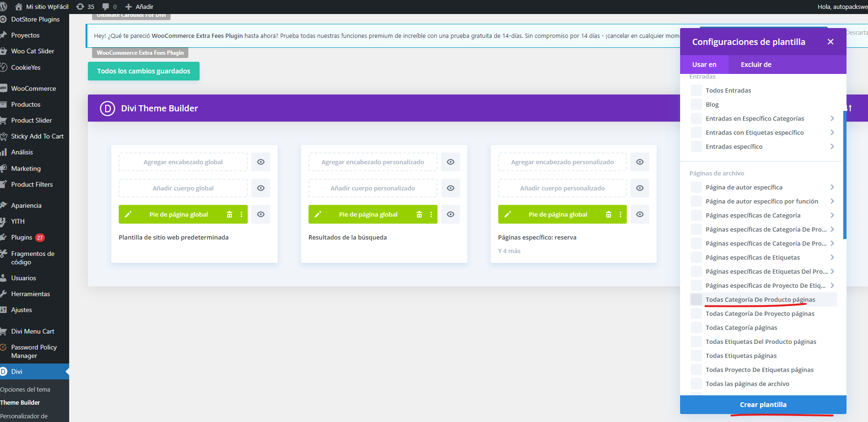Click Agregar encabezado personalizado in search results card
868x422 pixels.
coord(373,162)
